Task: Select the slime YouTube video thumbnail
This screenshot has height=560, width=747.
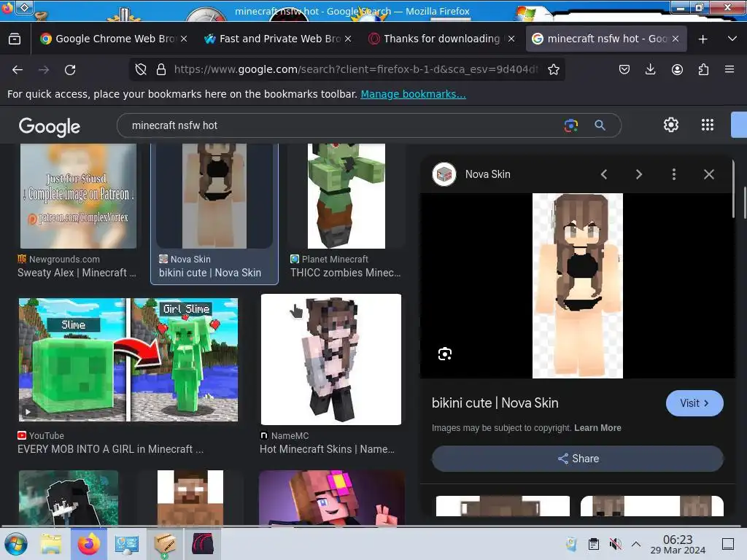Action: coord(128,359)
